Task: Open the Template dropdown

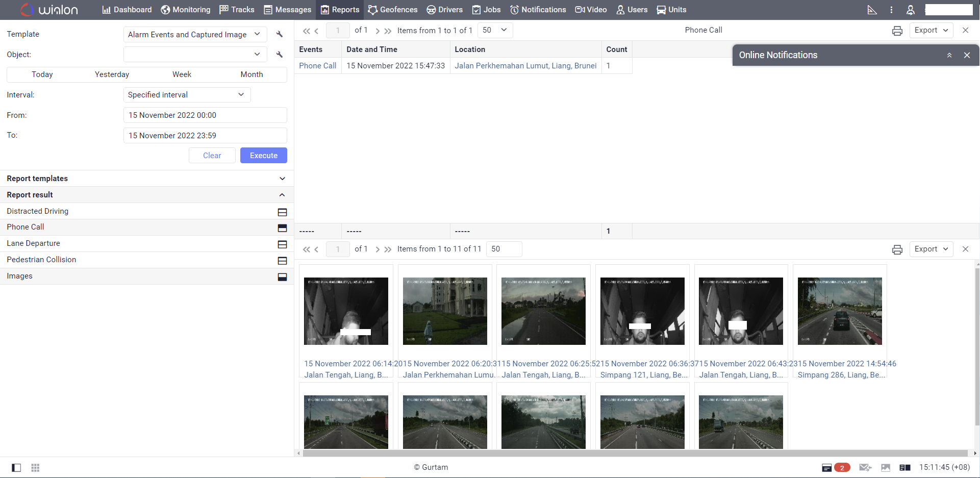Action: (195, 34)
